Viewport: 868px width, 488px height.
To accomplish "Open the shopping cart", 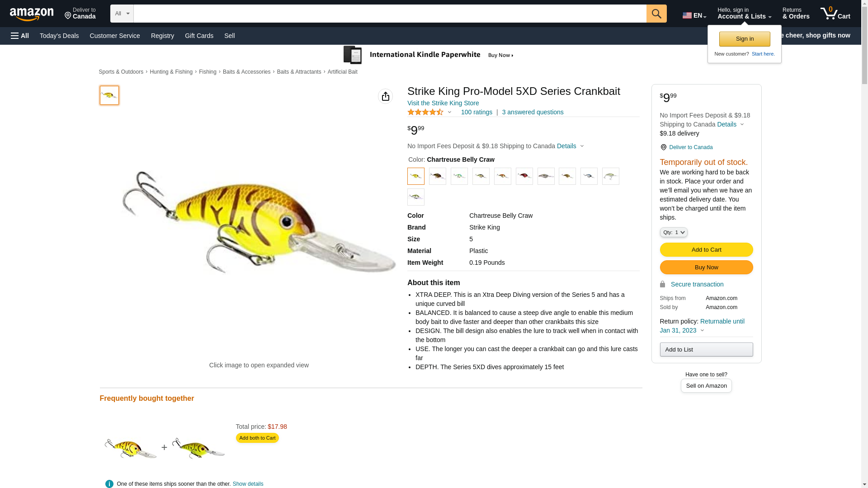I will 835,14.
